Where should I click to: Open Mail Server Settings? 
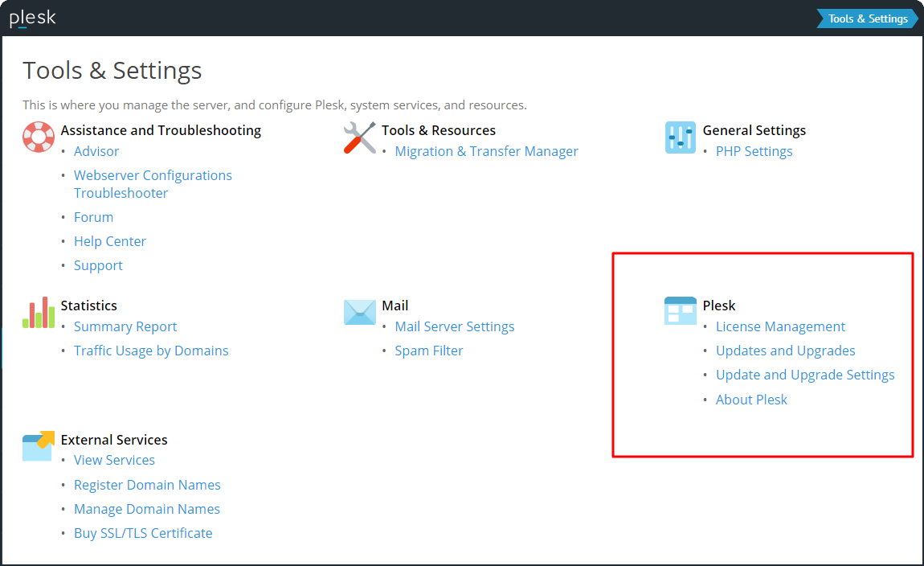click(454, 326)
